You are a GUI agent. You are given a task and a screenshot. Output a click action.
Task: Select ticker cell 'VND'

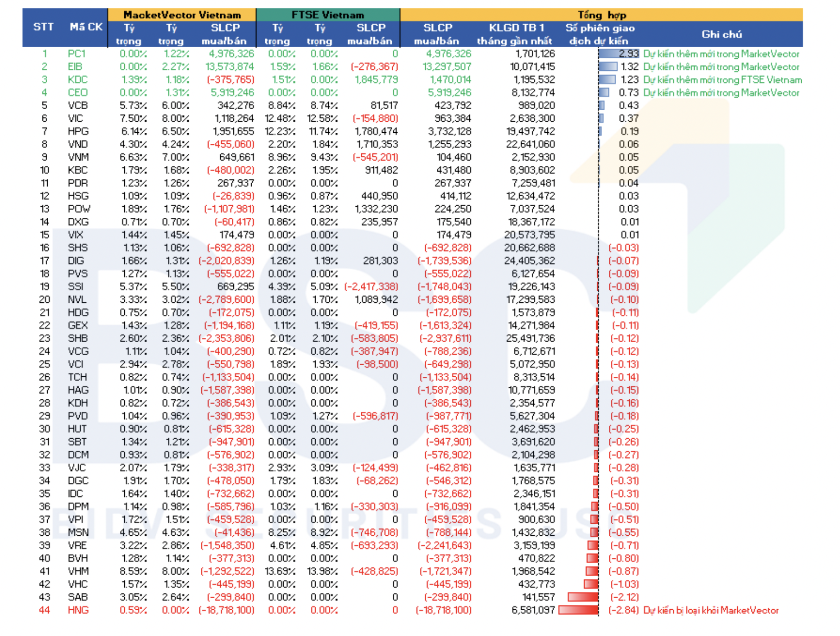[x=78, y=144]
